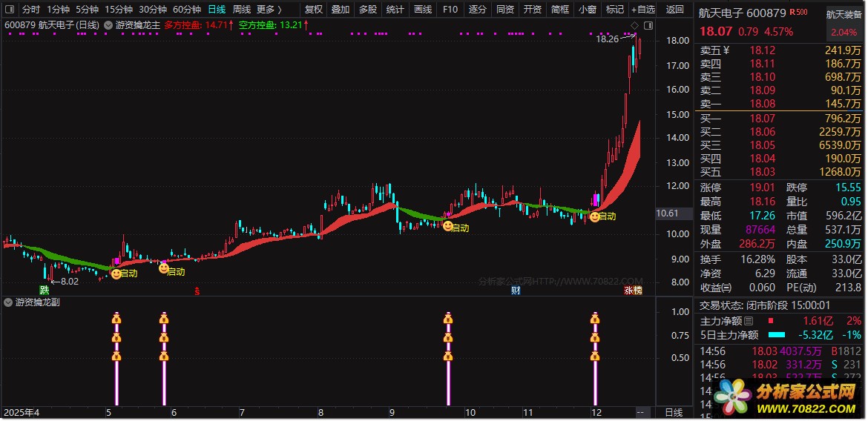Open the small list icon beside 主力净额
Viewport: 868px width, 421px height.
point(749,321)
